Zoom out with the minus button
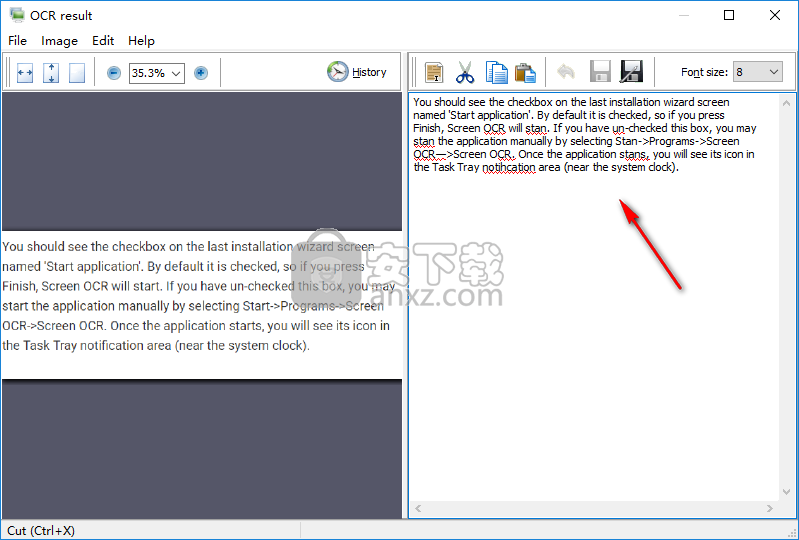The height and width of the screenshot is (540, 799). [x=113, y=73]
